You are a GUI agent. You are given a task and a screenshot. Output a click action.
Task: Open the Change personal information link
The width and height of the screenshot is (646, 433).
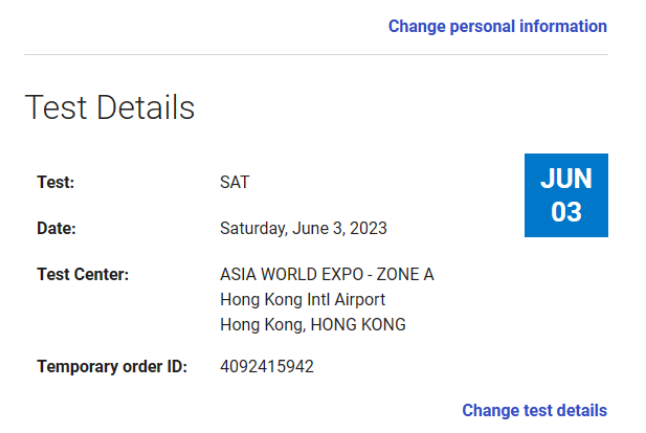click(x=497, y=26)
